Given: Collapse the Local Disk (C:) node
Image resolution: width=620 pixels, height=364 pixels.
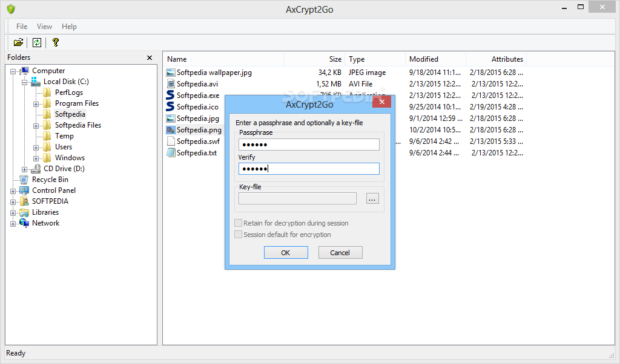Looking at the screenshot, I should [x=24, y=82].
